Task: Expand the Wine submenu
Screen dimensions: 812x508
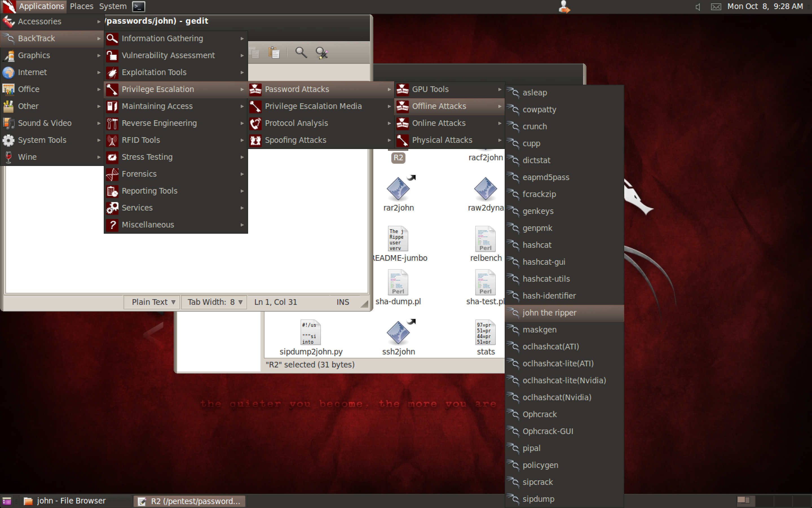Action: click(52, 157)
